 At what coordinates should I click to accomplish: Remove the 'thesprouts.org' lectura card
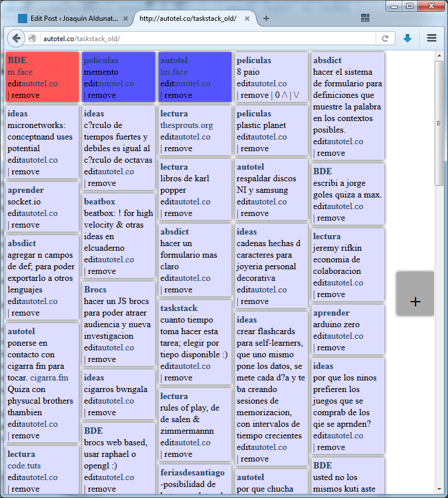(x=178, y=148)
